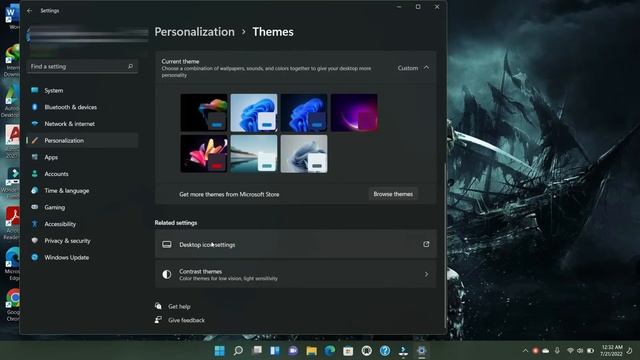The width and height of the screenshot is (640, 360).
Task: Open the Windows Start menu
Action: 219,351
